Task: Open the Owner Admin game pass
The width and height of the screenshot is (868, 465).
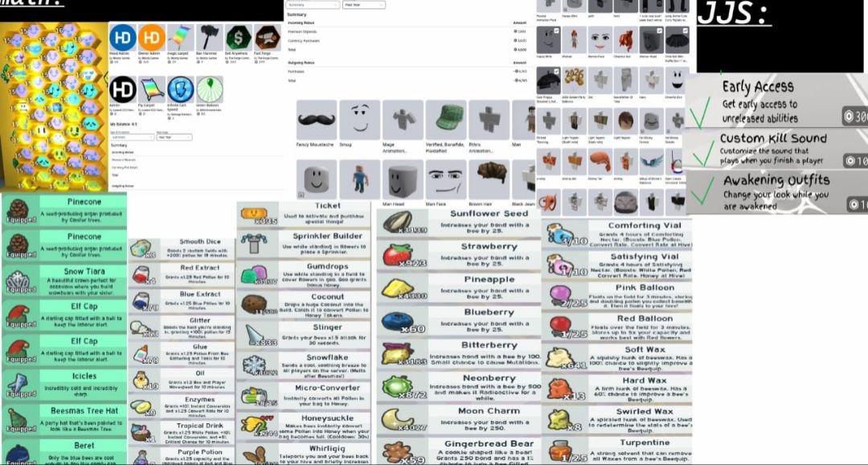Action: click(x=152, y=38)
